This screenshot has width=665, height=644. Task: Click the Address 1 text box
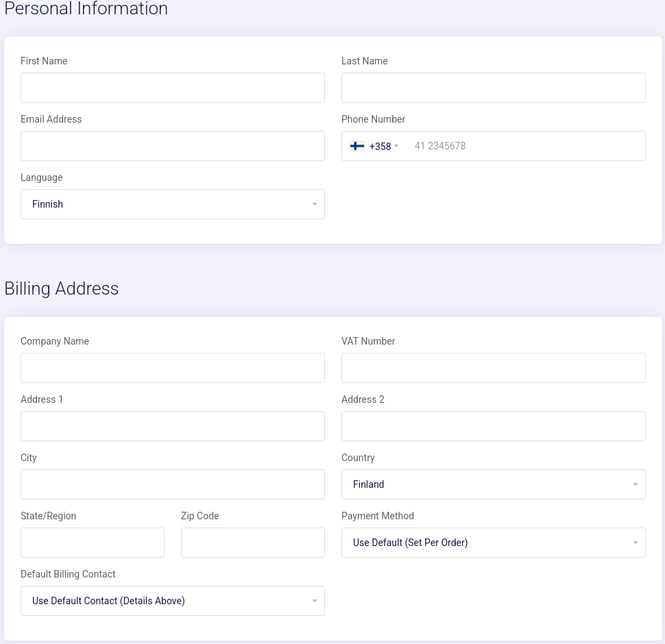[173, 426]
